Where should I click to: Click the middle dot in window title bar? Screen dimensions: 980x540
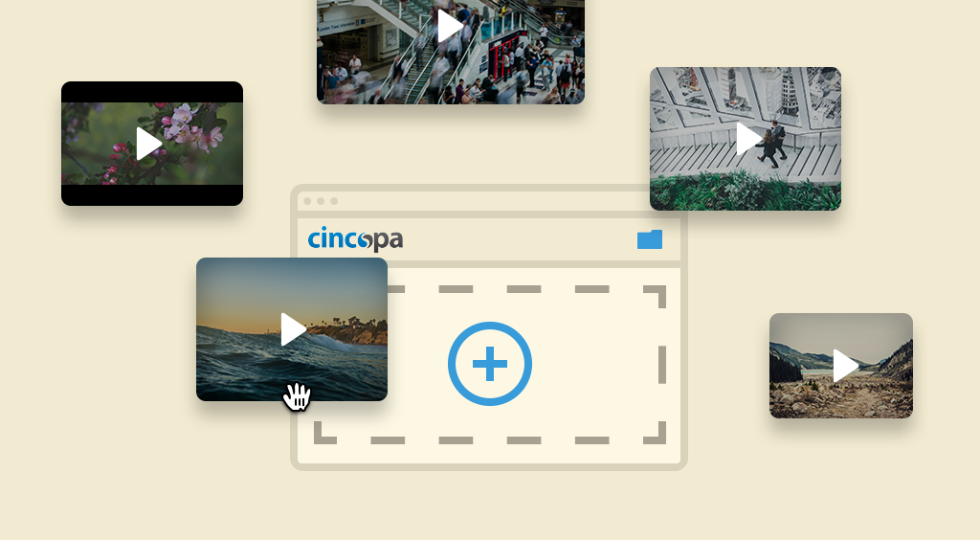321,201
